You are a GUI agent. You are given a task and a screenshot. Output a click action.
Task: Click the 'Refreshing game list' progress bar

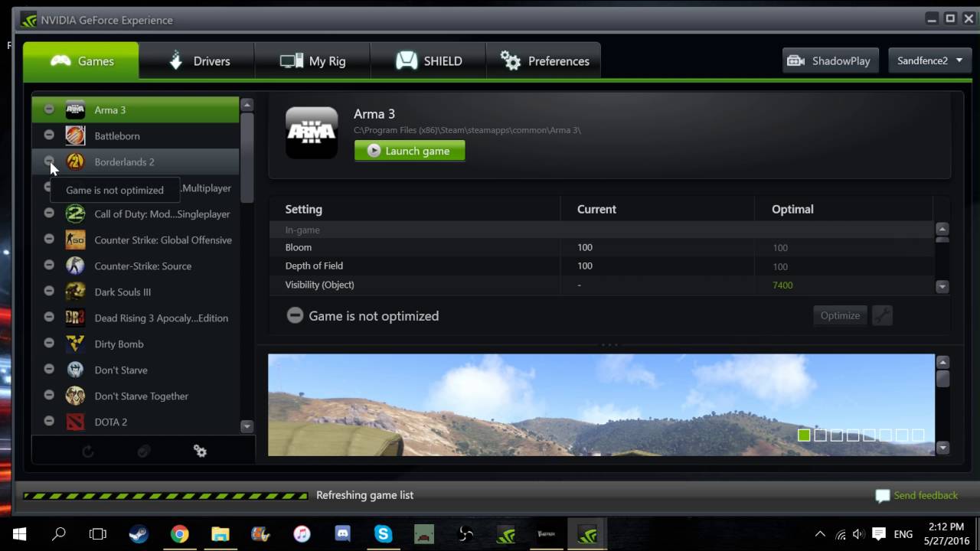(x=165, y=495)
